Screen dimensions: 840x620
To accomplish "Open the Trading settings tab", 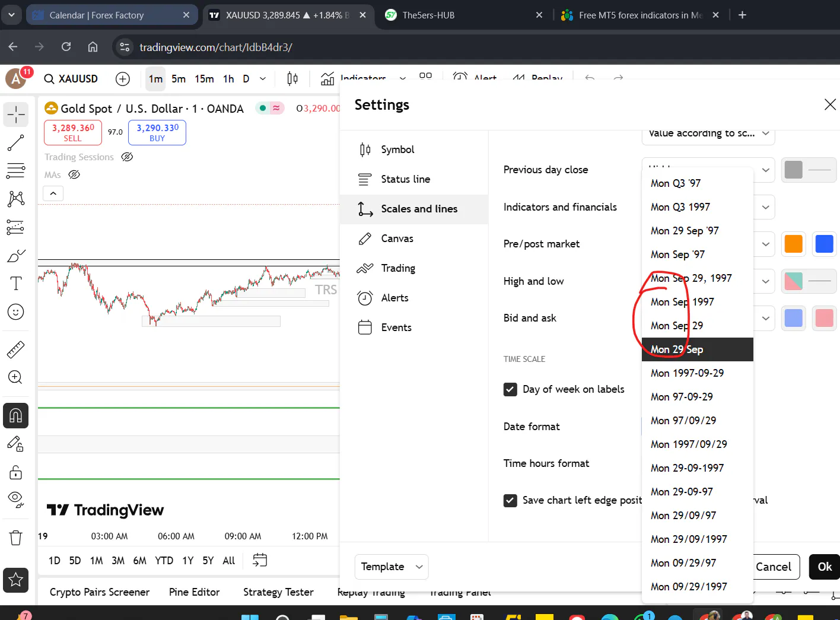I will click(x=414, y=268).
